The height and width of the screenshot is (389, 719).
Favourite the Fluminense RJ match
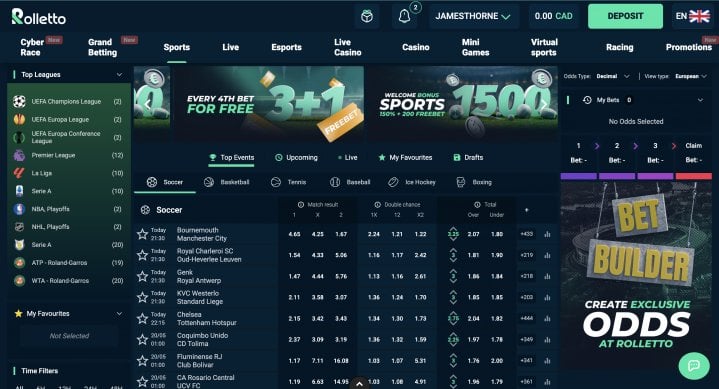(x=142, y=361)
